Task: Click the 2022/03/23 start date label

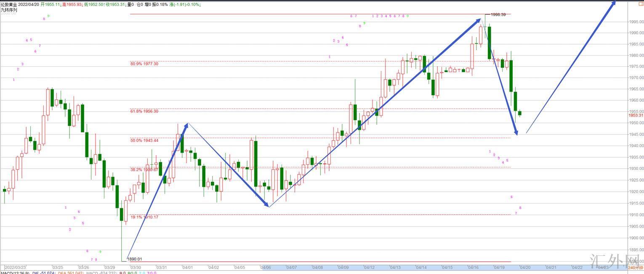Action: tap(15, 267)
